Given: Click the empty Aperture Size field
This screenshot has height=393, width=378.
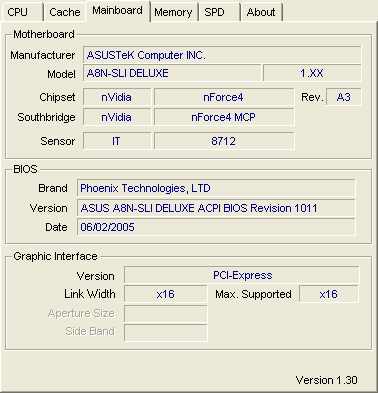Looking at the screenshot, I should pyautogui.click(x=166, y=314).
